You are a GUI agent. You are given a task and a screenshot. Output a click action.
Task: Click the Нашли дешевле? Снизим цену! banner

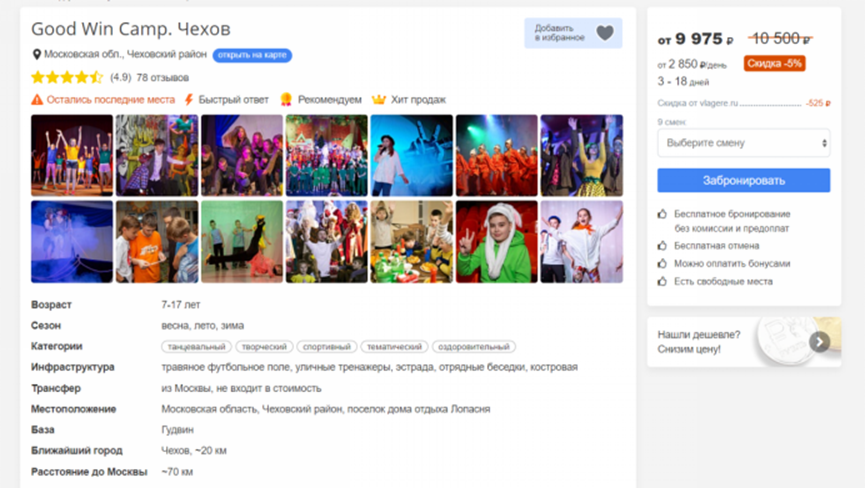(x=744, y=342)
